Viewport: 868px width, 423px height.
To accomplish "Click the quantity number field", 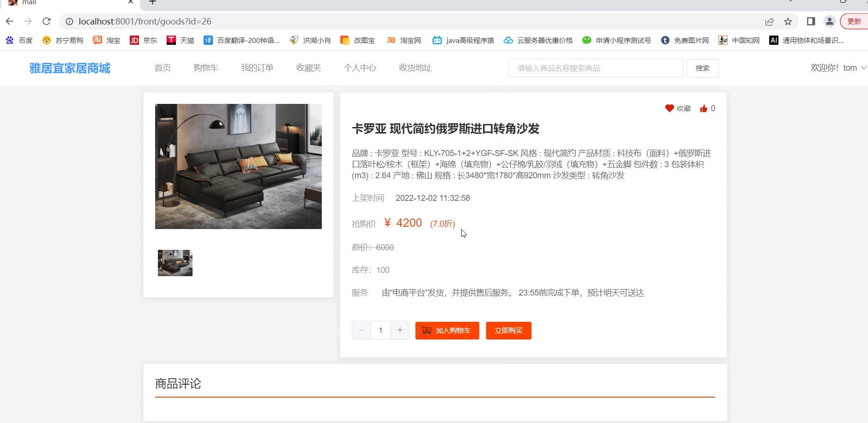I will [380, 330].
